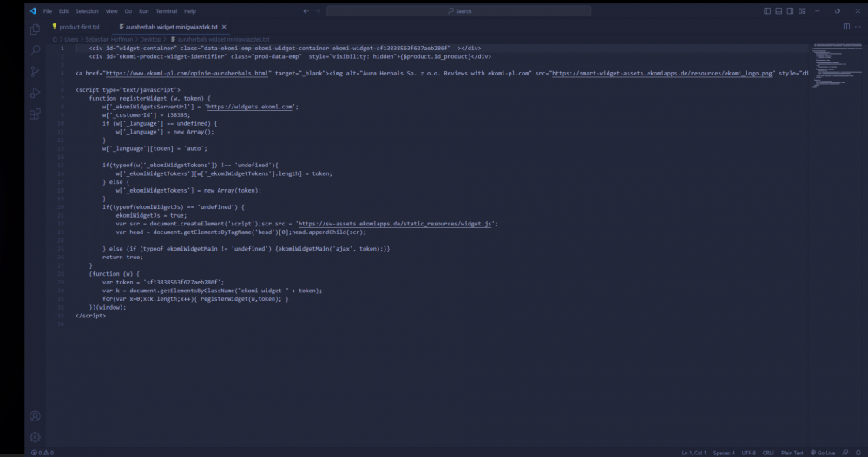Place cursor on "var token = 'sf13838563f627aeb286f';"
Screen dimensions: 868x457
coord(163,282)
